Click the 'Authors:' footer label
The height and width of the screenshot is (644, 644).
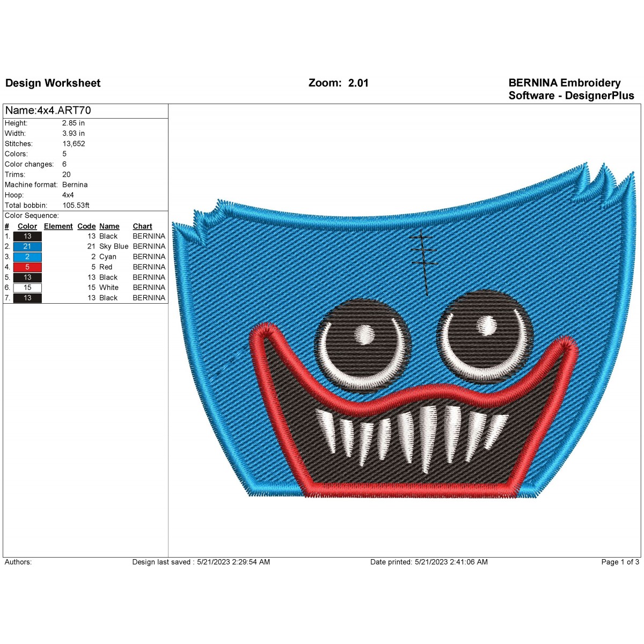(x=18, y=562)
